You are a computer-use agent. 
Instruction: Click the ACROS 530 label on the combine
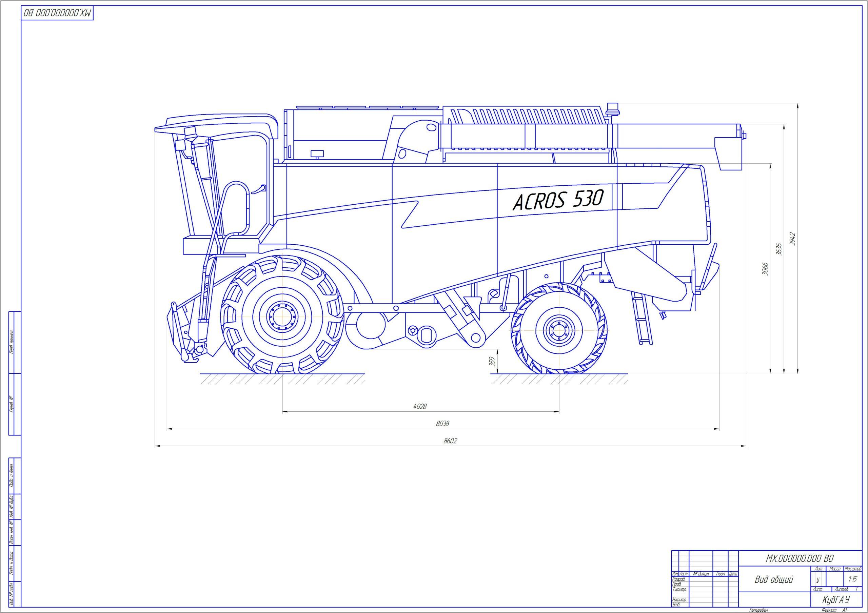point(558,199)
